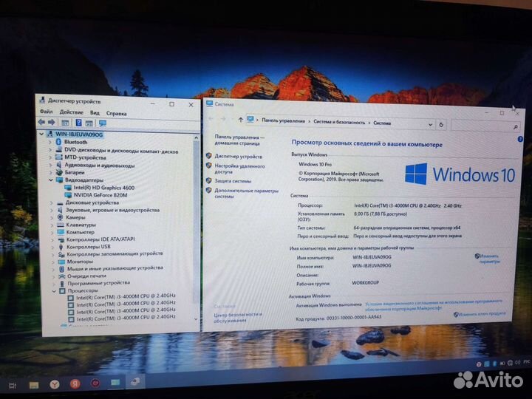Viewport: 532px width, 399px height.
Task: Open Диспетчер устройств link in sidebar
Action: 238,157
